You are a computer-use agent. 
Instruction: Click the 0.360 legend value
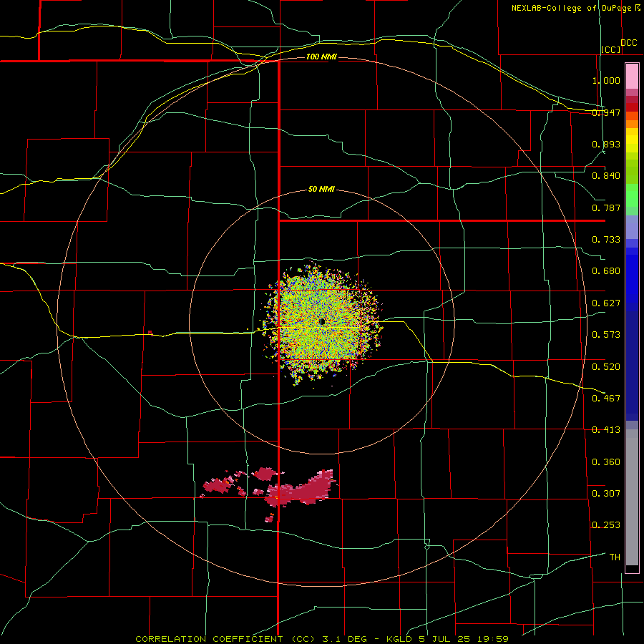click(x=606, y=462)
